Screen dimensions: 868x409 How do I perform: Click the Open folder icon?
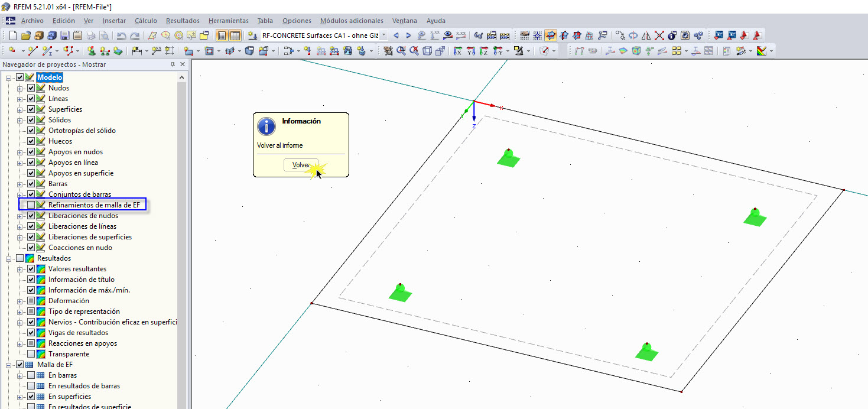pos(27,35)
